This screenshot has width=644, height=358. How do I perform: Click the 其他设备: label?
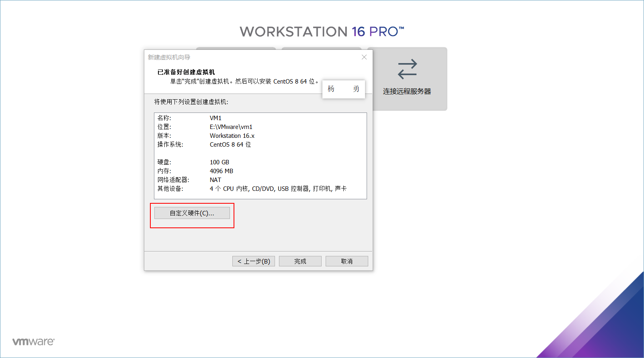pos(170,188)
